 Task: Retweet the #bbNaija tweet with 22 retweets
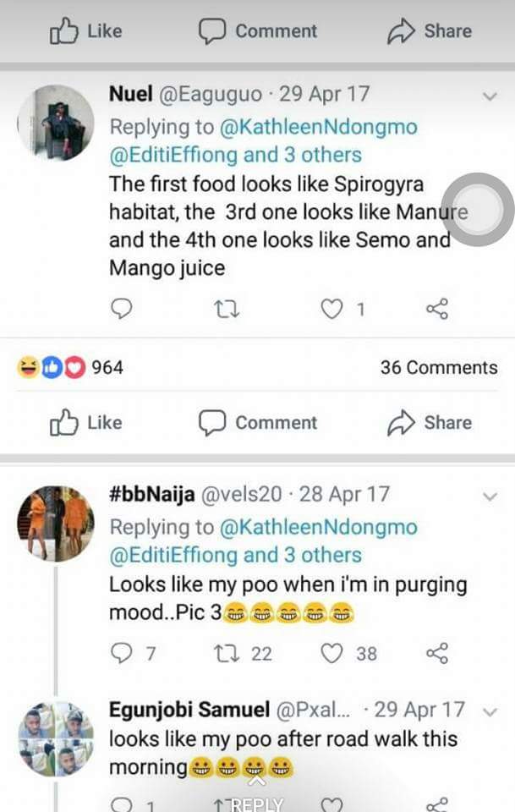point(226,653)
